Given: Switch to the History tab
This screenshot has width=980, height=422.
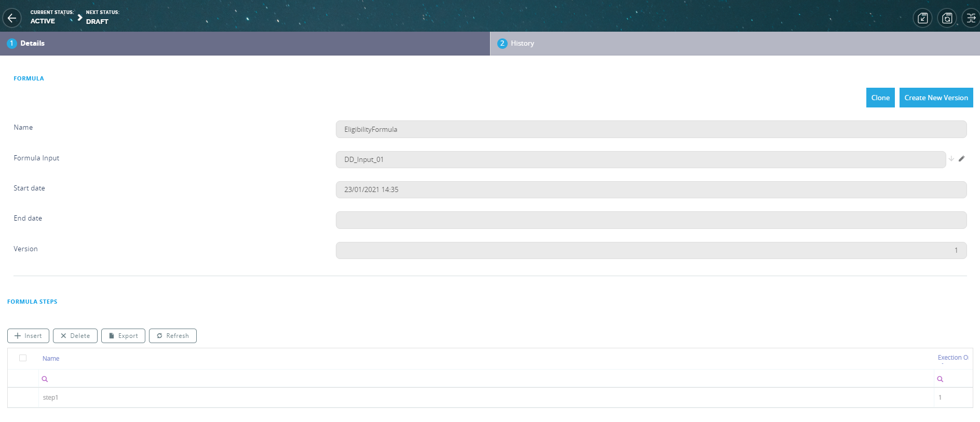Looking at the screenshot, I should click(x=522, y=44).
